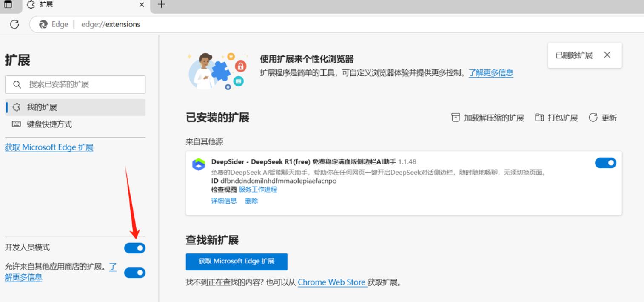Click the DeepSider extension title text

click(x=303, y=162)
